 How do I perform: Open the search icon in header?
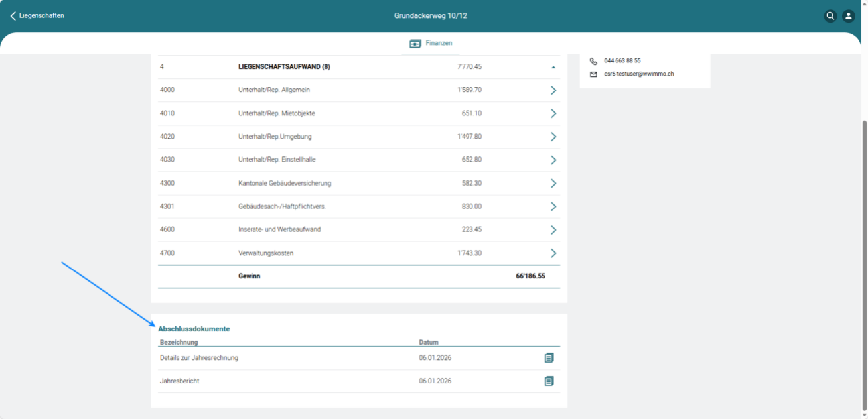pos(830,16)
